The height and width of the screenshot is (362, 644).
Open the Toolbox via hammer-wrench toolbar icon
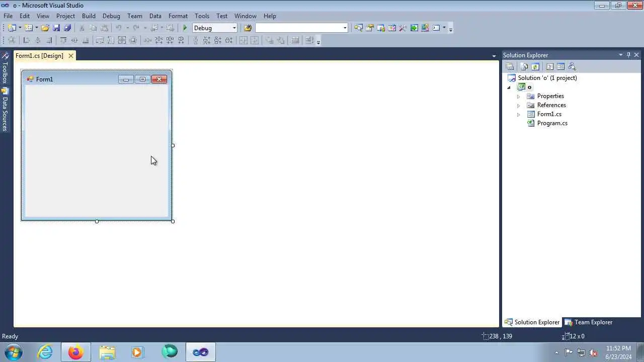pos(403,28)
